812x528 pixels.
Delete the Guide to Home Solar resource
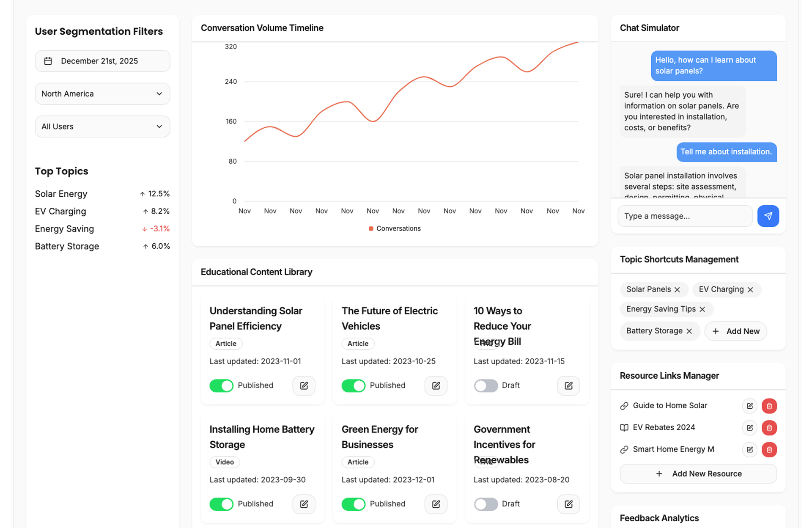(x=769, y=406)
